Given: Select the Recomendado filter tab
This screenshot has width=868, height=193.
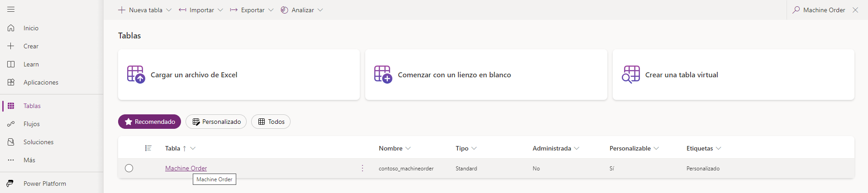Looking at the screenshot, I should [x=149, y=122].
